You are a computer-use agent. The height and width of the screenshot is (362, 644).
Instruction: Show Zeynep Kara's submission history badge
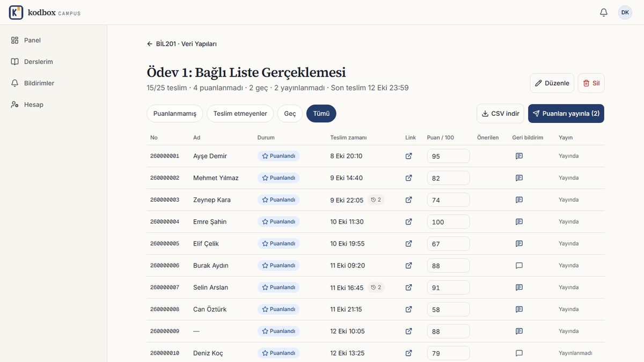(x=376, y=200)
